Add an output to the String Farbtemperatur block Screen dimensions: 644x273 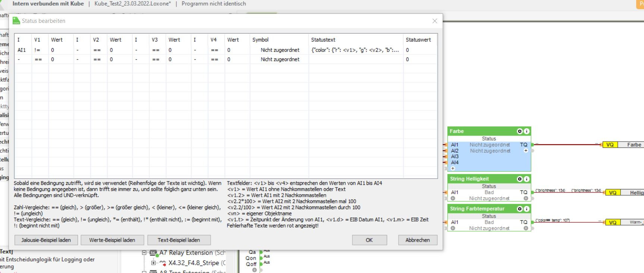(x=526, y=228)
